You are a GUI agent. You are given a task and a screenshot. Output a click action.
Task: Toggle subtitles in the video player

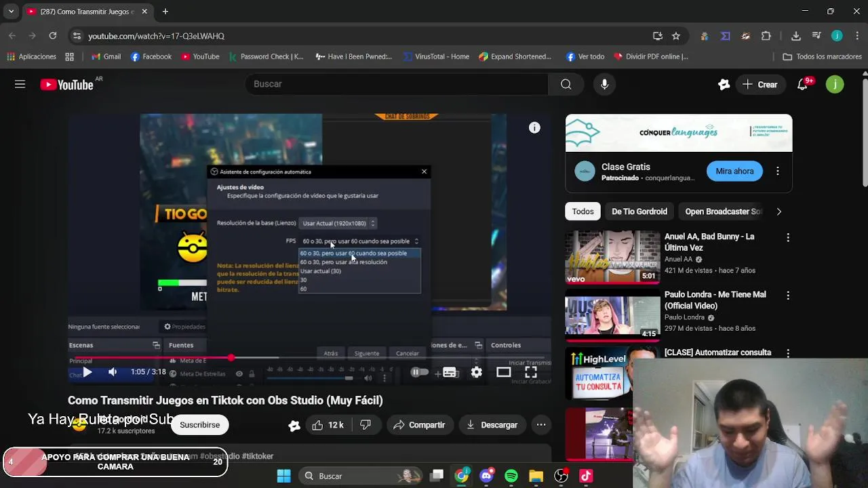[x=450, y=372]
